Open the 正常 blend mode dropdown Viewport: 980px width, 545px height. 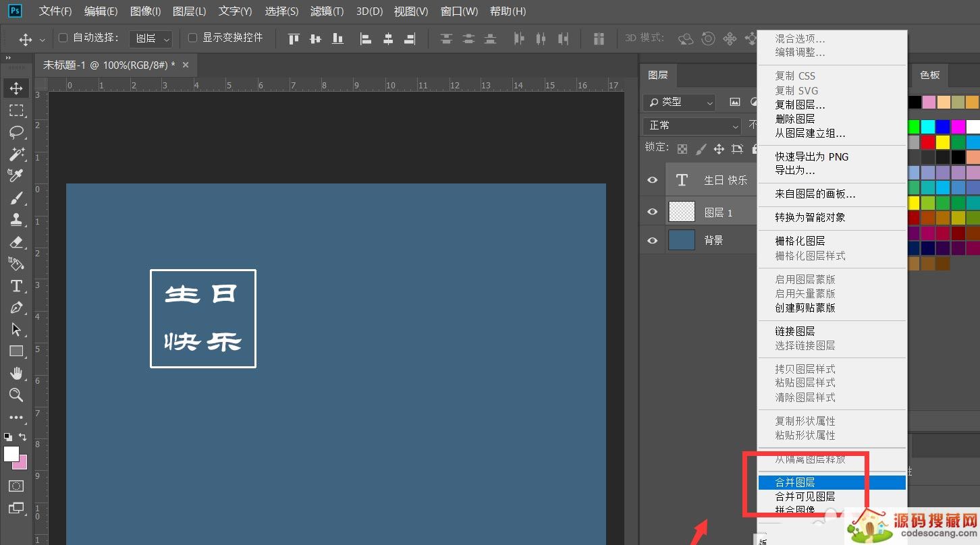click(x=692, y=125)
